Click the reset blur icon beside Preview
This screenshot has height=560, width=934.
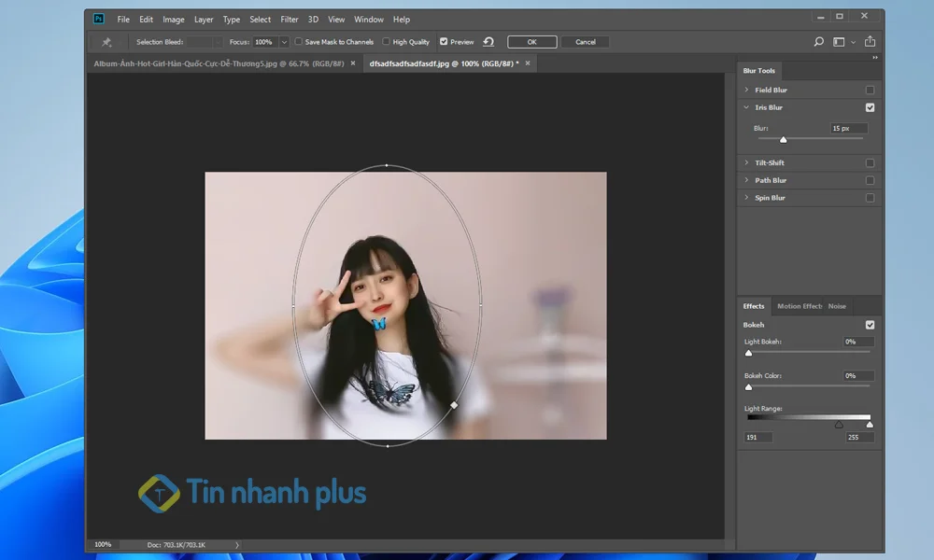pos(488,42)
